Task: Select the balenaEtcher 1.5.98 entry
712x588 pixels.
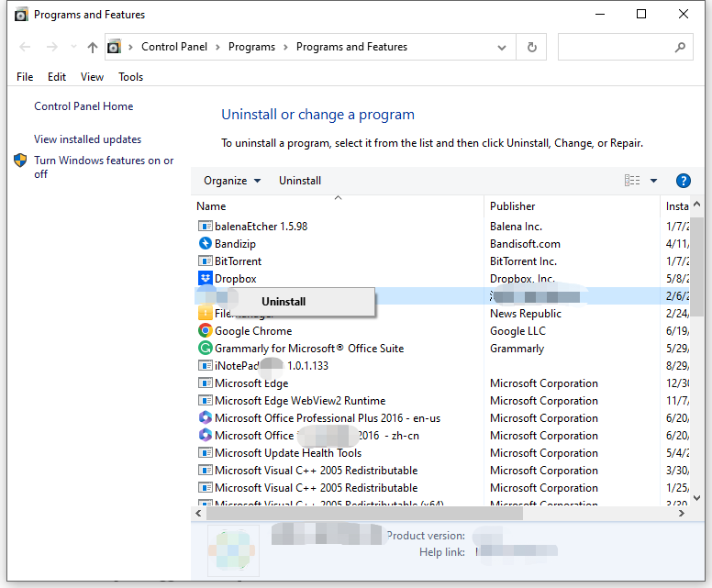Action: pos(261,227)
